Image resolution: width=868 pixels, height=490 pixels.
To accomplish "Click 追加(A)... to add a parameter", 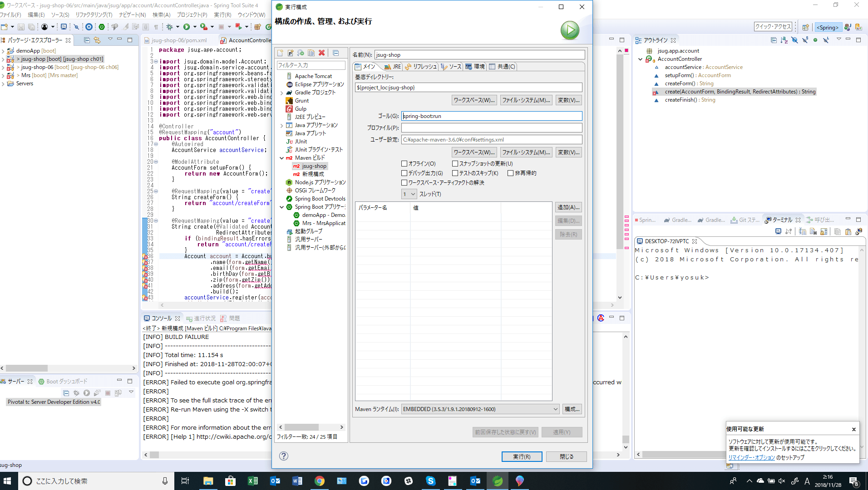I will 568,207.
